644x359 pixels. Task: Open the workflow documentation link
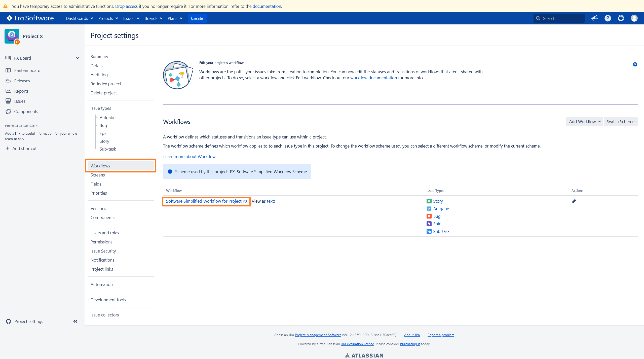(373, 78)
